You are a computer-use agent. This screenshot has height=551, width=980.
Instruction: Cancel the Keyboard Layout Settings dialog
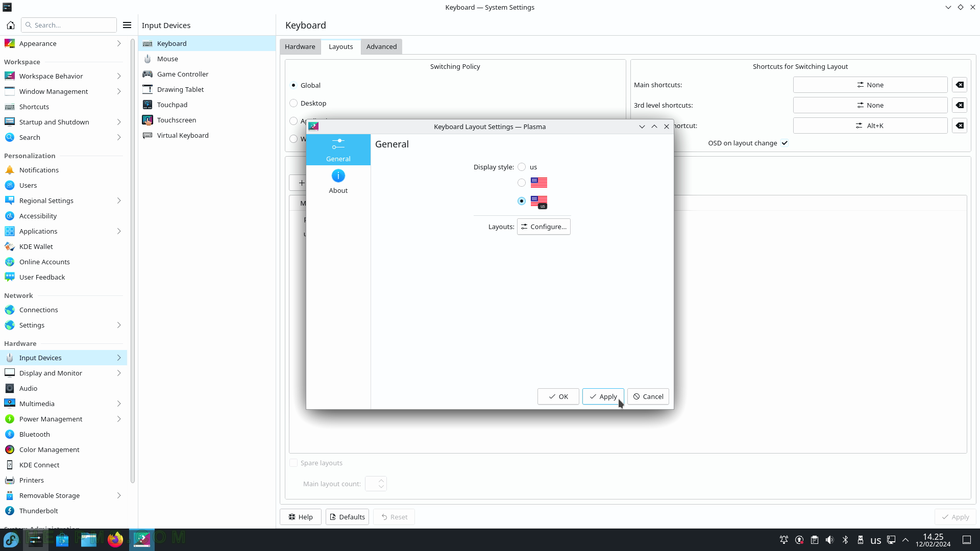(x=648, y=396)
